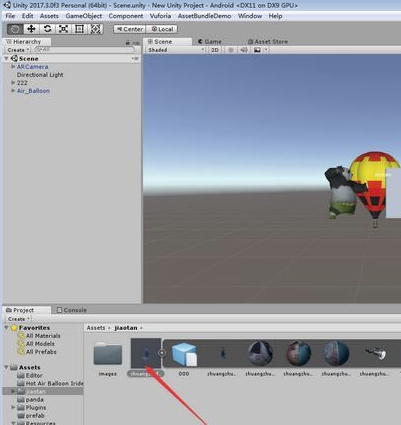401x425 pixels.
Task: Collapse the Assets folder tree
Action: click(6, 367)
